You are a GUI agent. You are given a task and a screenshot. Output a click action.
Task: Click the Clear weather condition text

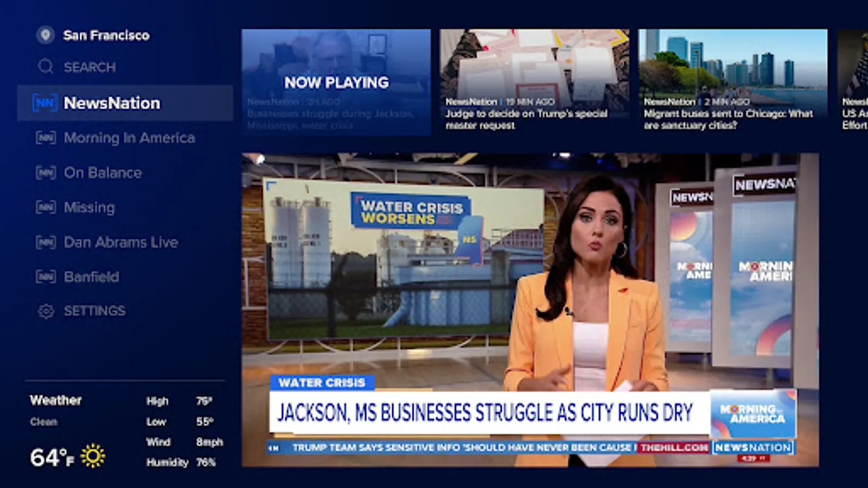43,422
